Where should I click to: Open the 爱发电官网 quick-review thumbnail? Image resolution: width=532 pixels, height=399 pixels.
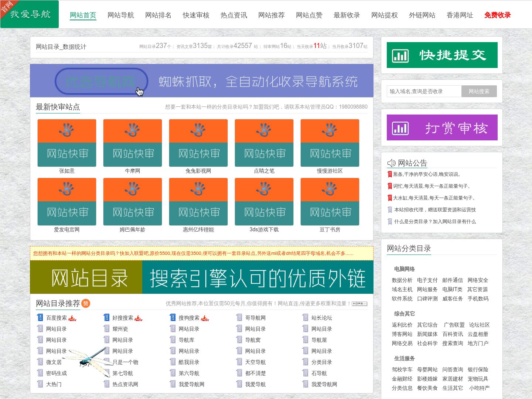67,202
